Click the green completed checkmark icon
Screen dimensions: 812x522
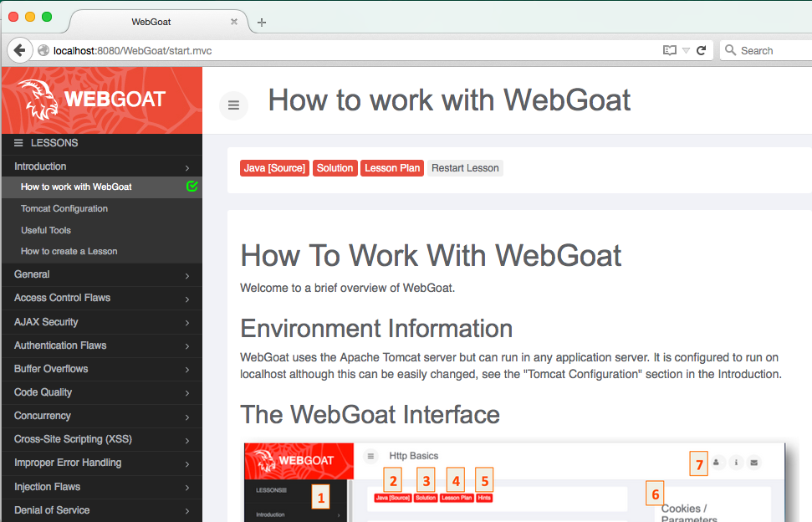coord(192,186)
